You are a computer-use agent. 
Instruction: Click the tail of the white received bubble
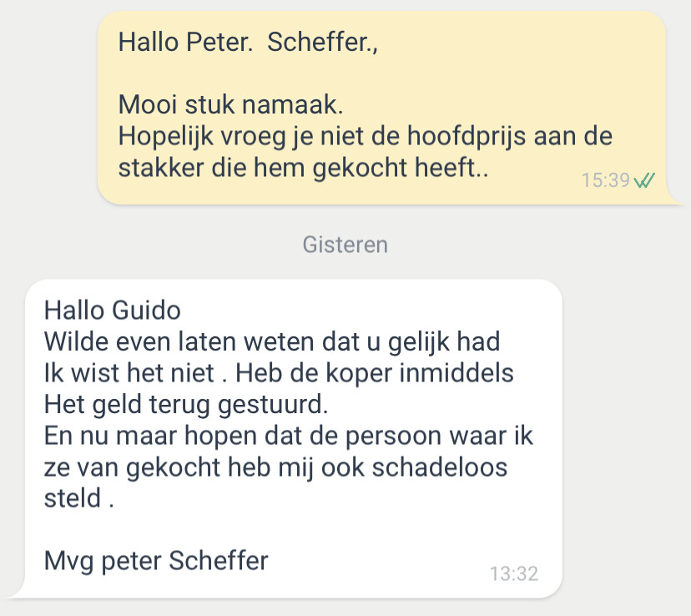17,591
